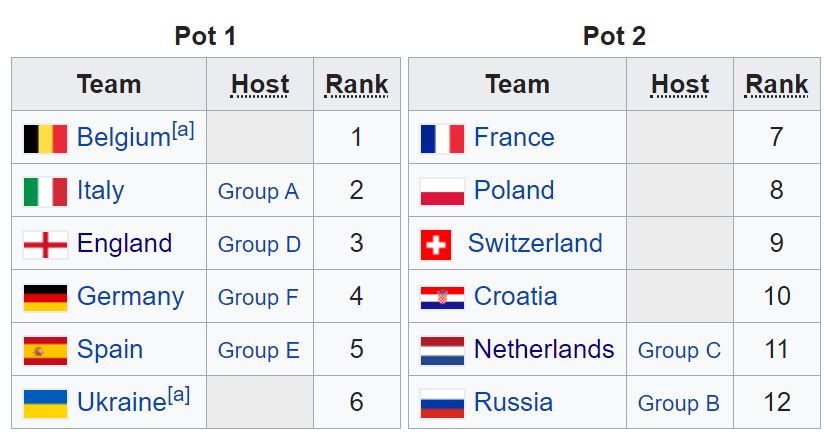Screen dimensions: 824x438
Task: Click the Ukraine flag icon
Action: pos(45,403)
